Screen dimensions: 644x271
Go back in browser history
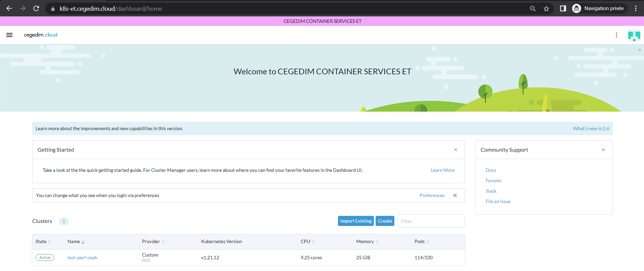(x=9, y=8)
